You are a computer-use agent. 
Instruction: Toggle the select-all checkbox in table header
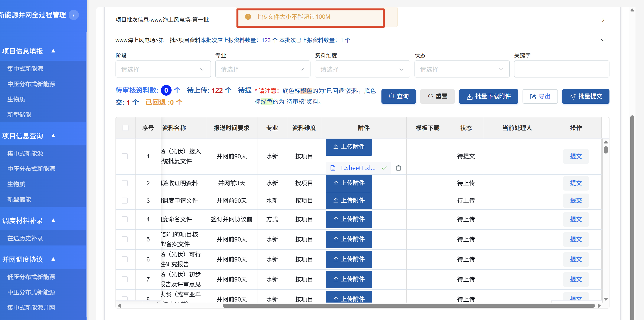click(x=126, y=128)
